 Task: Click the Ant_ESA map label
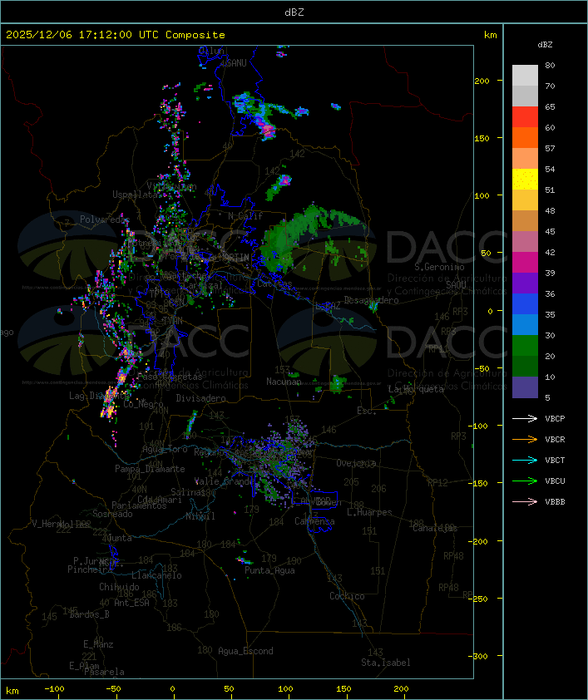[131, 603]
